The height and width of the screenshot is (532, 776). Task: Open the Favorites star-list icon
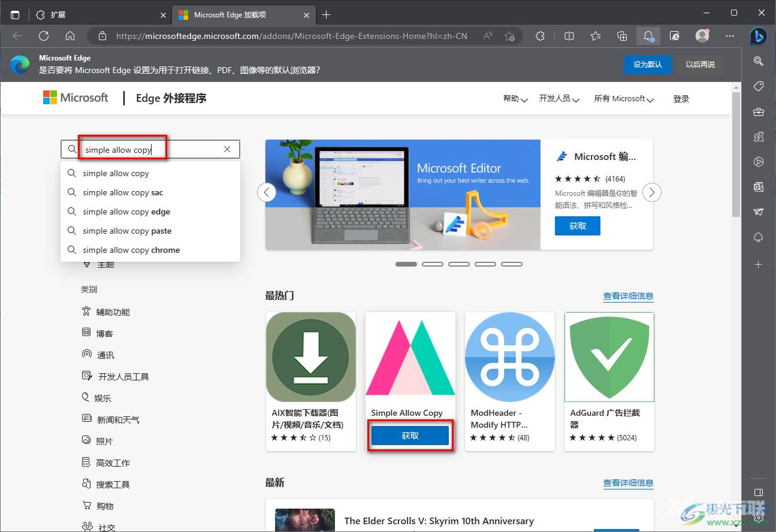pyautogui.click(x=596, y=36)
